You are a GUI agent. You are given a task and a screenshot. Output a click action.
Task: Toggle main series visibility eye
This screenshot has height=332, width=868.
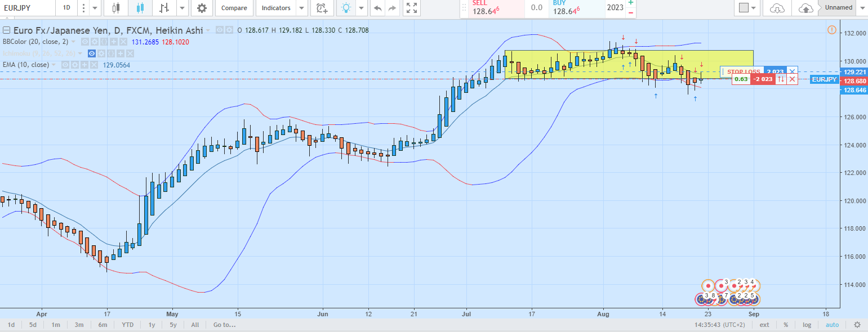click(x=220, y=30)
